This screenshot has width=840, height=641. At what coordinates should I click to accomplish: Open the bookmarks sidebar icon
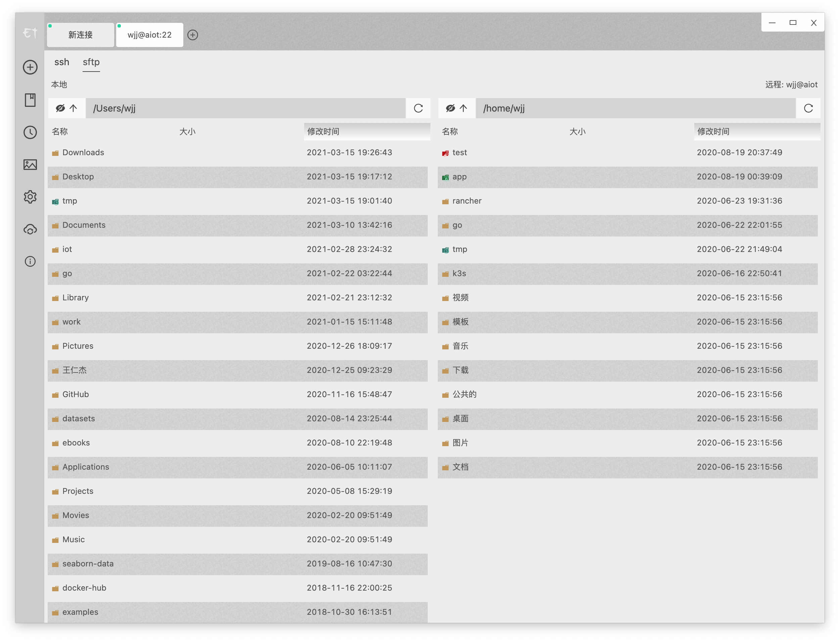coord(30,100)
